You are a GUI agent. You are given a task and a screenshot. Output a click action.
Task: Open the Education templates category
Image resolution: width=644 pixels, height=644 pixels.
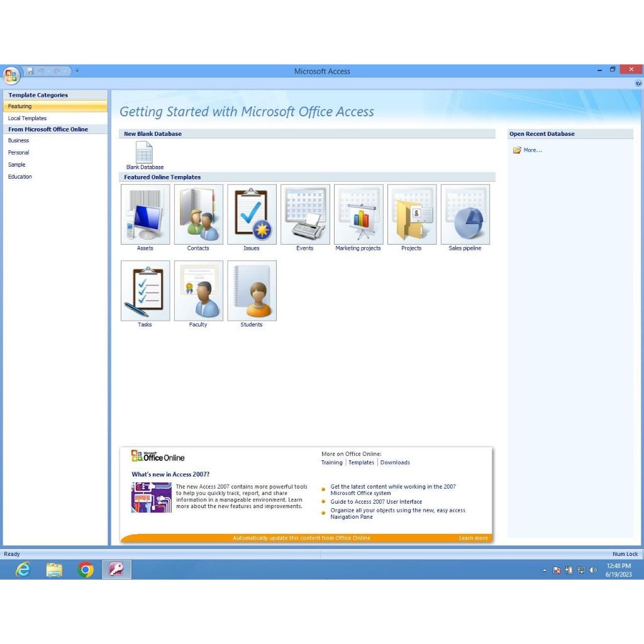tap(55, 177)
